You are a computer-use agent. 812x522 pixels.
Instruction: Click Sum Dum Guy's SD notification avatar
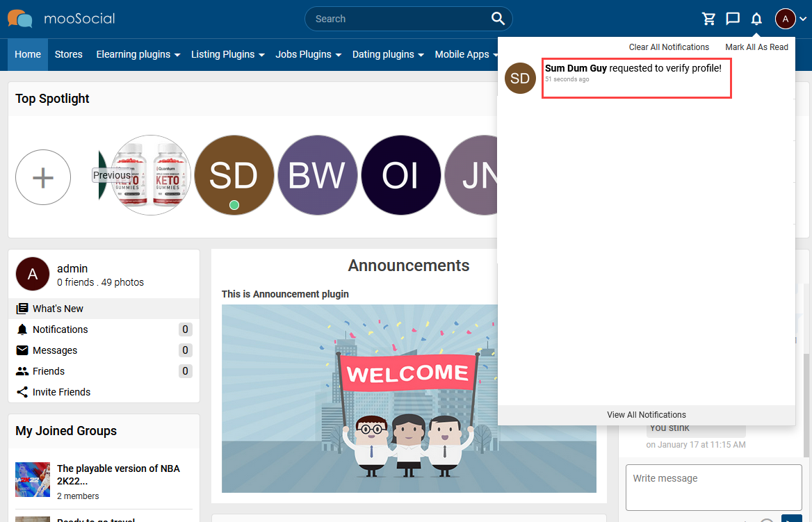[x=520, y=79]
